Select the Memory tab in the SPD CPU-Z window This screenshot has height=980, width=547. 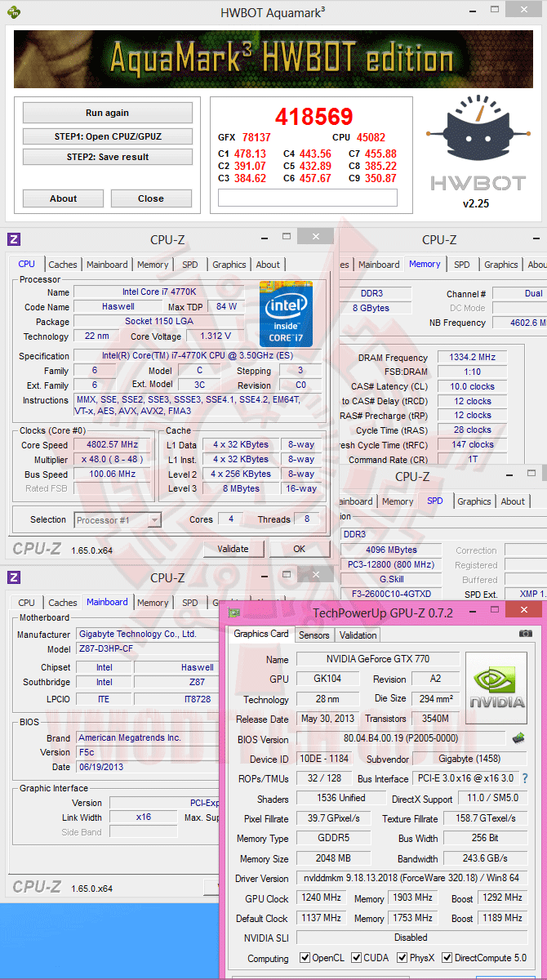[398, 501]
